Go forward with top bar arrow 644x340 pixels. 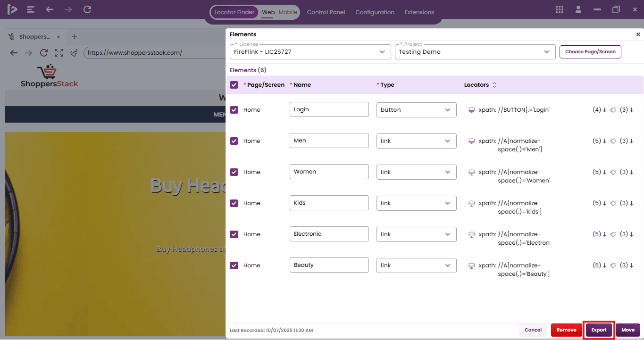click(68, 9)
